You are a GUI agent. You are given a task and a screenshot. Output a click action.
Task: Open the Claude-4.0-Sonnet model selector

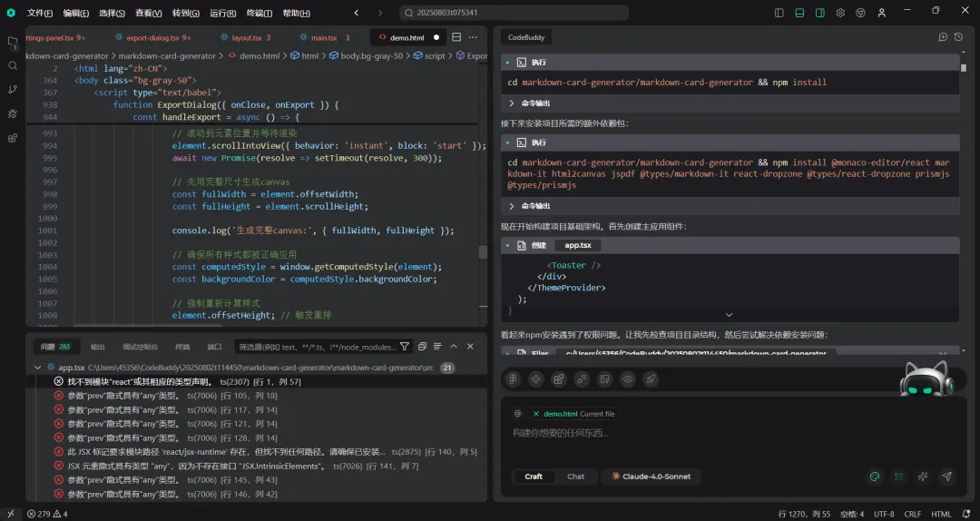[651, 477]
